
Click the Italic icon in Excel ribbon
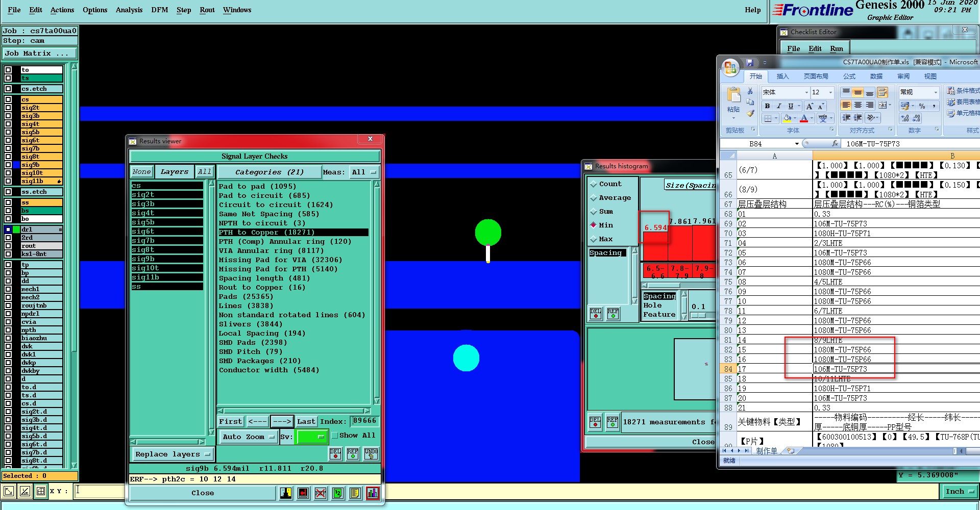click(x=779, y=106)
